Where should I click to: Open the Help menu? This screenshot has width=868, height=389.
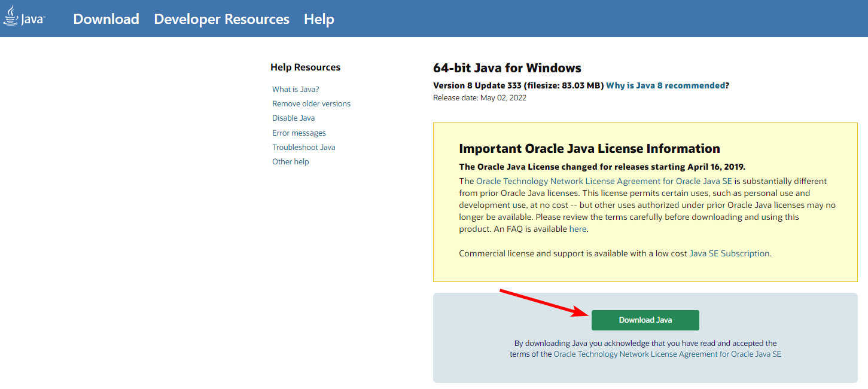point(319,19)
